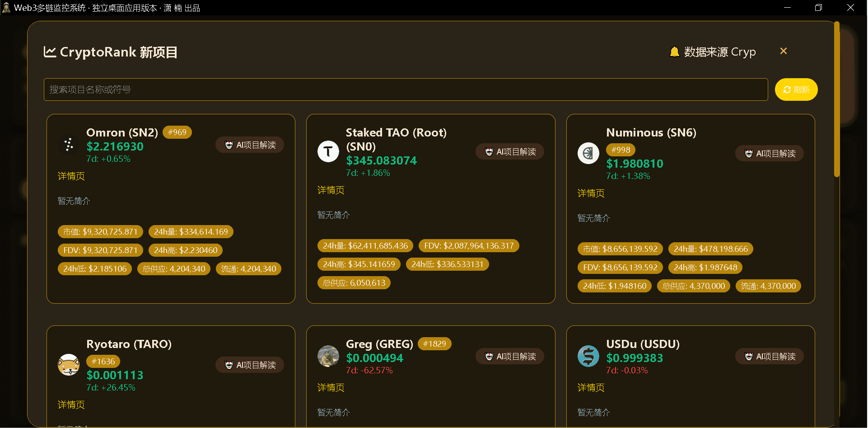Click the Ryotaro (TARO) shiba avatar
The image size is (868, 428).
pos(69,365)
